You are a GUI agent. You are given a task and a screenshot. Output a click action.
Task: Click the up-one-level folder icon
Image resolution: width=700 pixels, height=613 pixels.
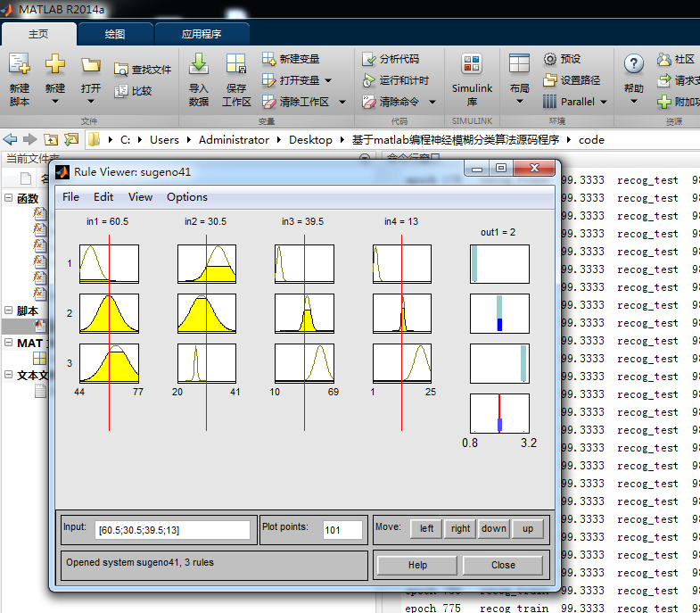click(51, 140)
